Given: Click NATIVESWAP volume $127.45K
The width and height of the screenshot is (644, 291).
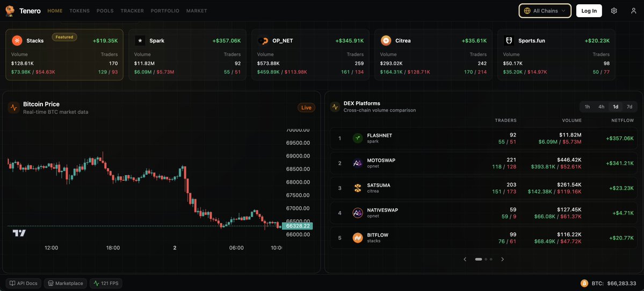Looking at the screenshot, I should pos(569,209).
